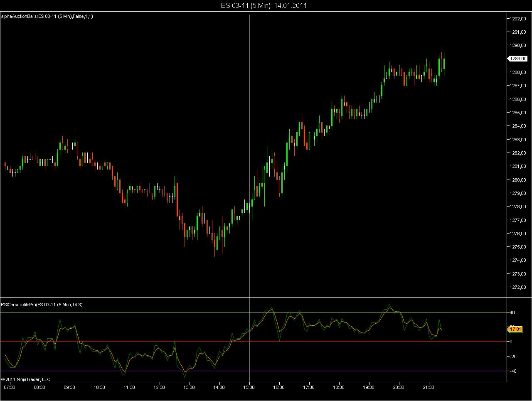532x401 pixels.
Task: Click the chart title ES 03-11 (5 Min) 14.01.2011
Action: click(264, 5)
